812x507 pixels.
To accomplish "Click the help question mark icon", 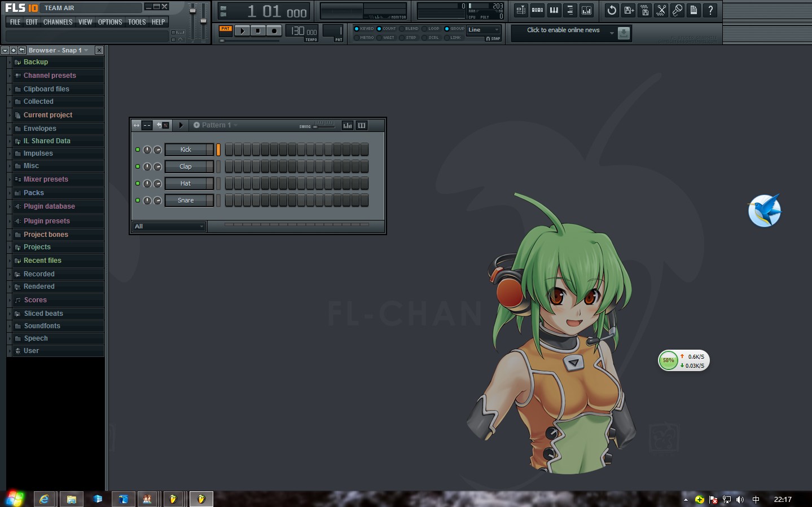I will [710, 10].
